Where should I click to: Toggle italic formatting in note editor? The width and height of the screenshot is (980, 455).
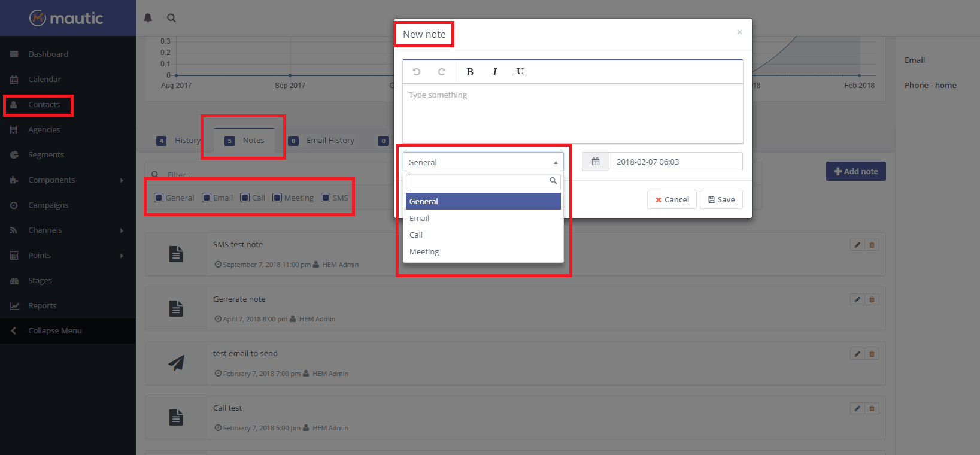coord(494,72)
